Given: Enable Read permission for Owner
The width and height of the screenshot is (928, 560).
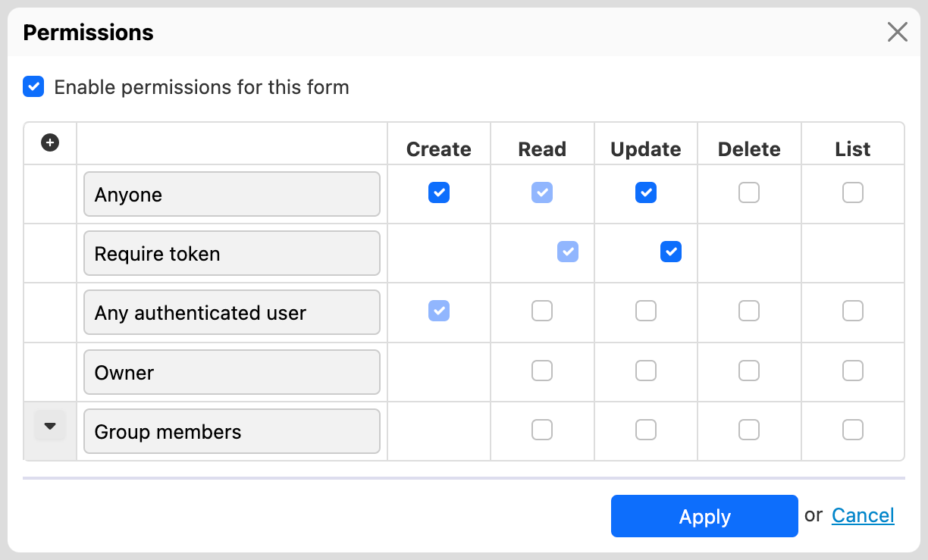Looking at the screenshot, I should pyautogui.click(x=542, y=371).
